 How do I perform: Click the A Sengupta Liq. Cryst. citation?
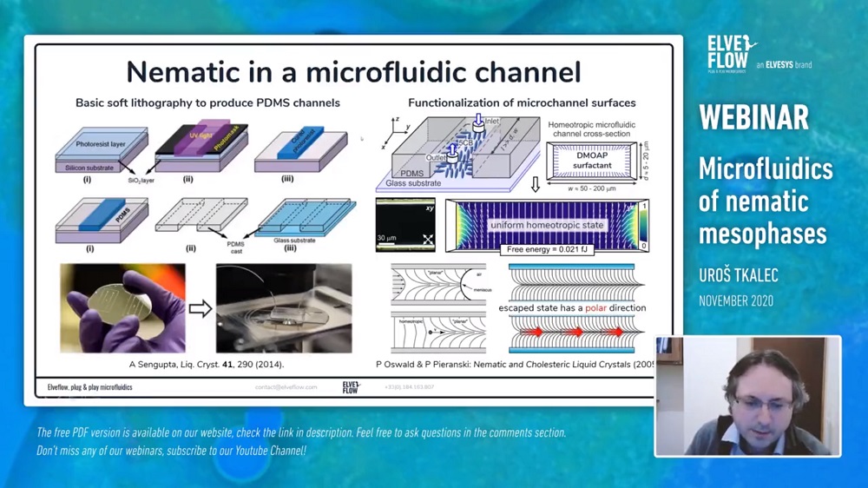[x=207, y=364]
